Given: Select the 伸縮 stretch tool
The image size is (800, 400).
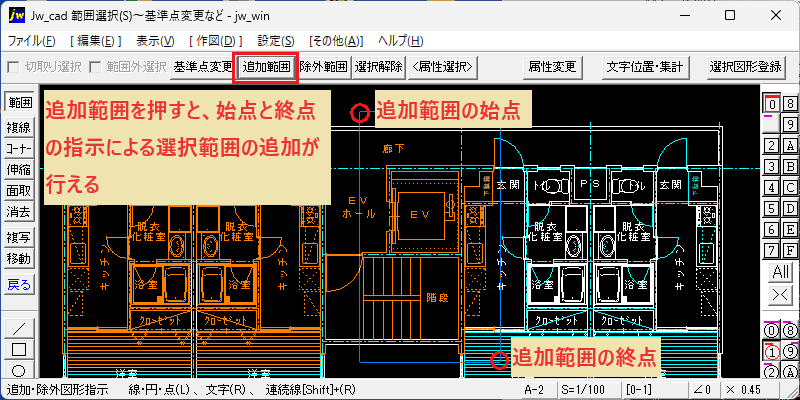Looking at the screenshot, I should click(19, 170).
